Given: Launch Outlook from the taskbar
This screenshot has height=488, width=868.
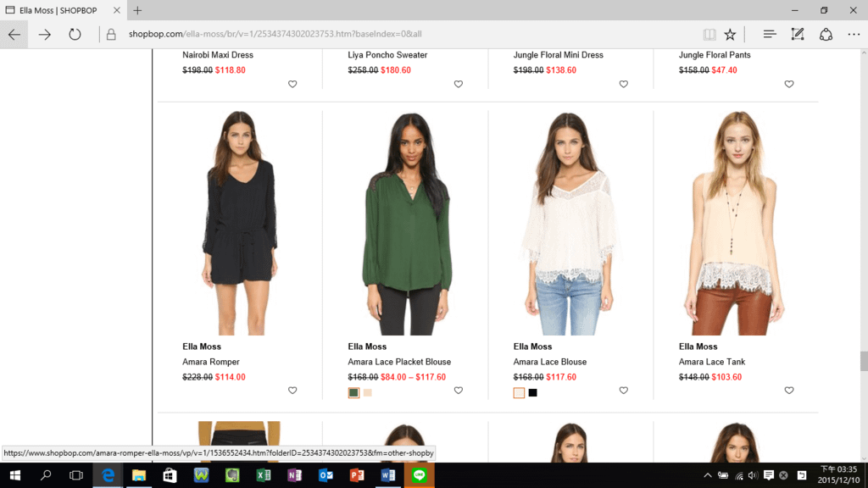Looking at the screenshot, I should point(325,475).
